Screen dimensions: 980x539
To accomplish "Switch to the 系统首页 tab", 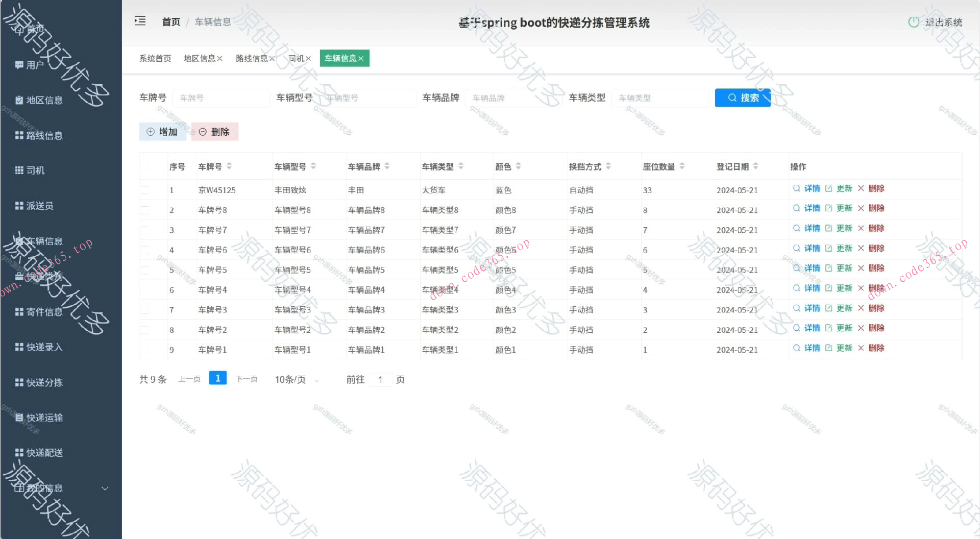I will (155, 58).
